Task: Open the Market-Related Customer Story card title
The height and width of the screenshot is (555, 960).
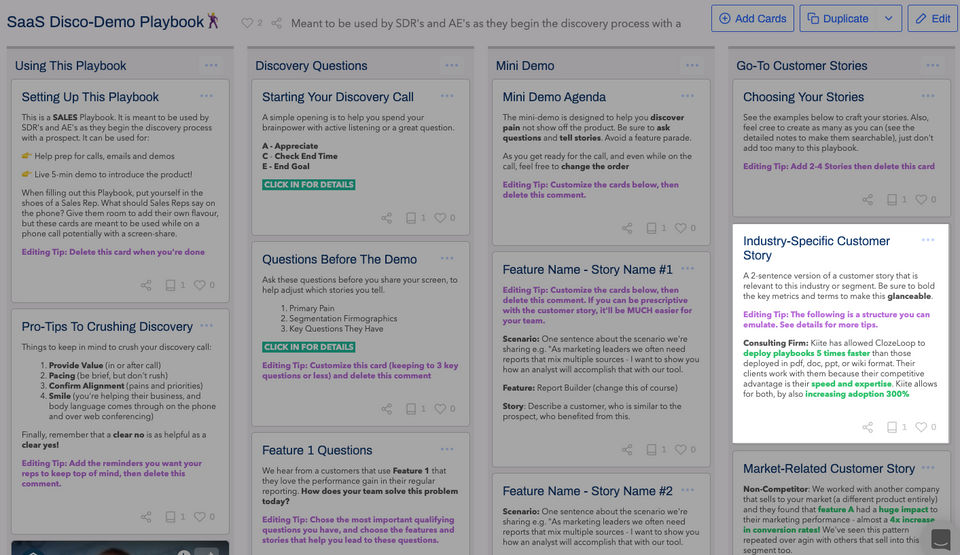Action: [828, 469]
